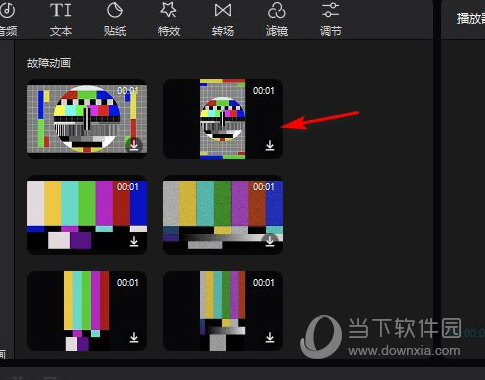Open the 贴纸 stickers tab
This screenshot has height=380, width=485.
pos(115,19)
